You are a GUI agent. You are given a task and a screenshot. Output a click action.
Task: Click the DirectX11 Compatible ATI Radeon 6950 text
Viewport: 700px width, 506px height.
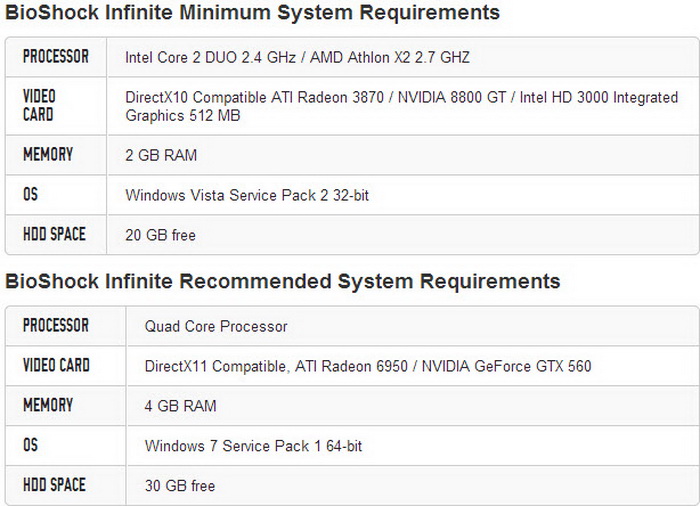tap(368, 366)
